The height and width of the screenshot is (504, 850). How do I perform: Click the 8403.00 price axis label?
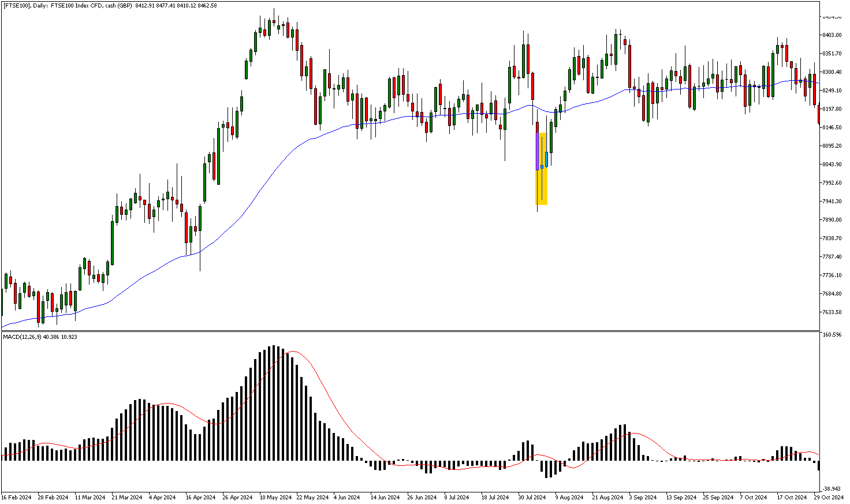(832, 35)
